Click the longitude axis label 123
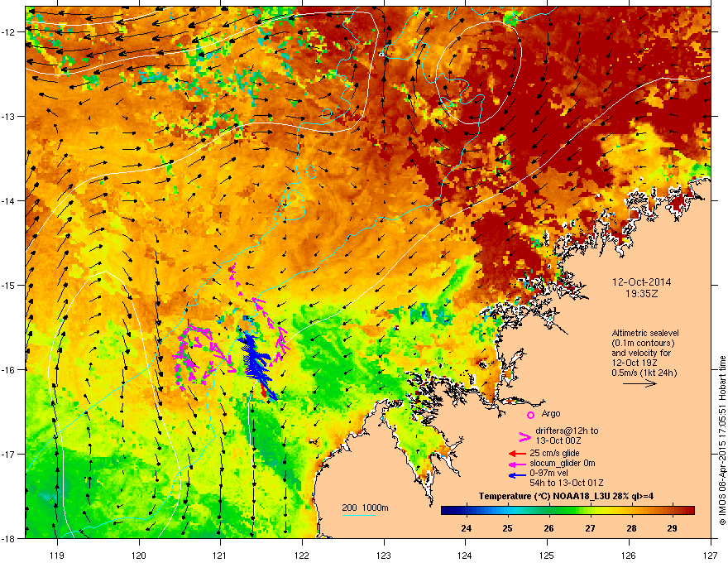Image resolution: width=728 pixels, height=563 pixels. 384,555
